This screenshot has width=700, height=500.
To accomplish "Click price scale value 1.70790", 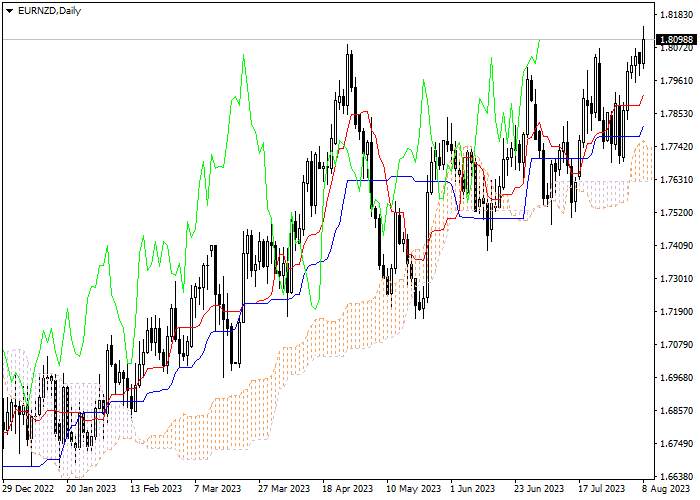I will click(676, 345).
